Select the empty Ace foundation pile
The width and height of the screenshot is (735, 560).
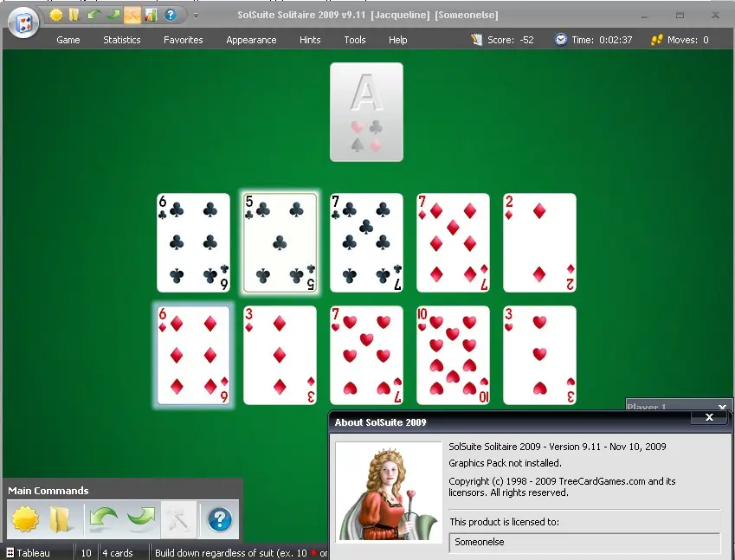pyautogui.click(x=366, y=112)
